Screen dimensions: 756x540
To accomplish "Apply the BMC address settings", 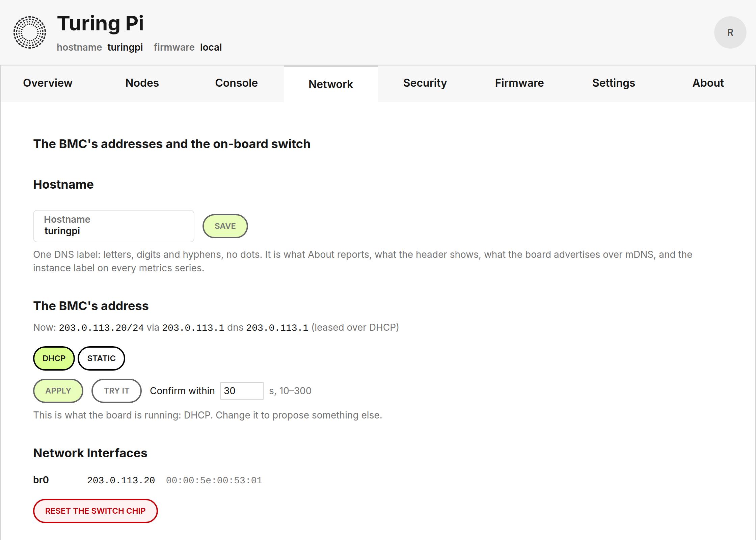I will point(58,391).
